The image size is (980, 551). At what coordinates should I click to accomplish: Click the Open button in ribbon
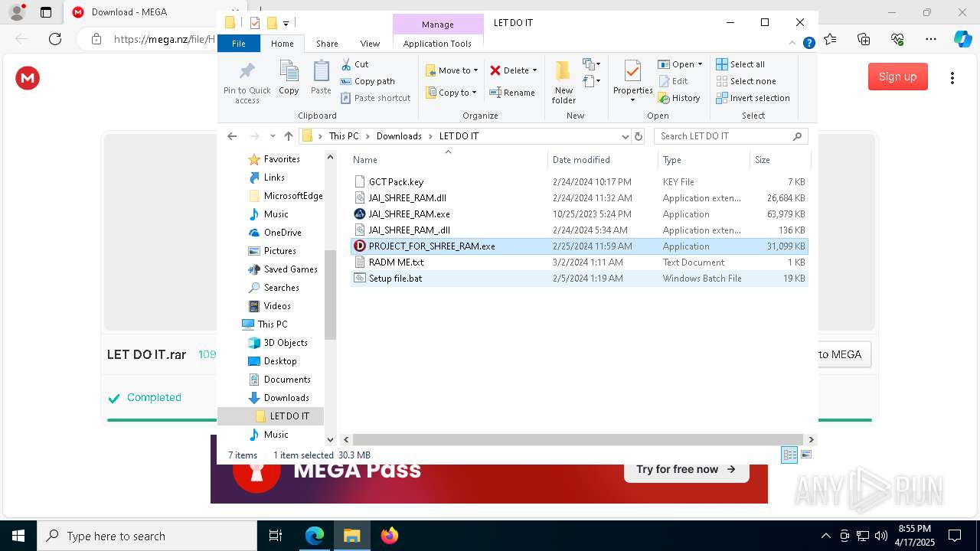click(679, 64)
